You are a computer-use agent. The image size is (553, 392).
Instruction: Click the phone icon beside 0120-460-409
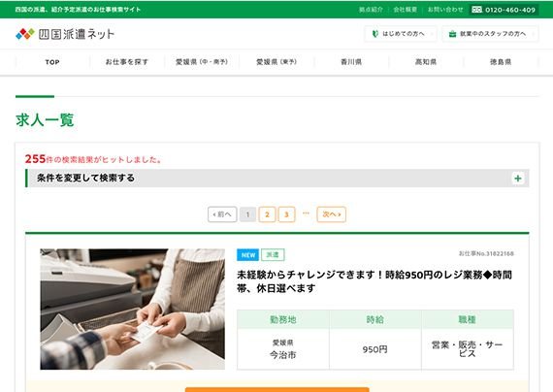476,10
